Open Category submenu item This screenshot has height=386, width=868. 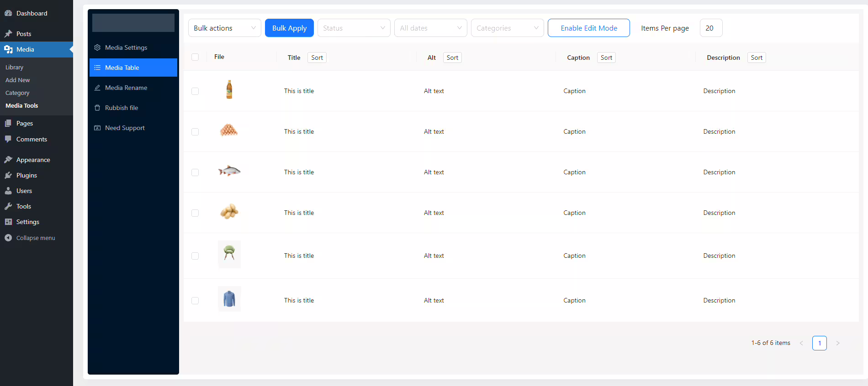[17, 93]
